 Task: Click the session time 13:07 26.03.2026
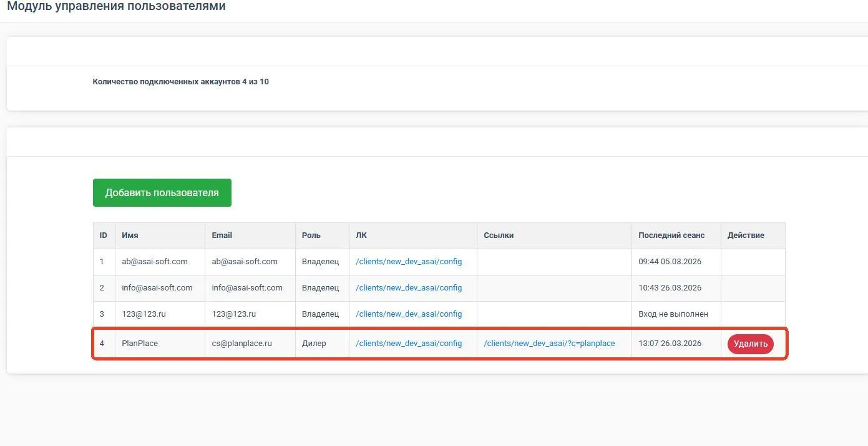coord(670,344)
